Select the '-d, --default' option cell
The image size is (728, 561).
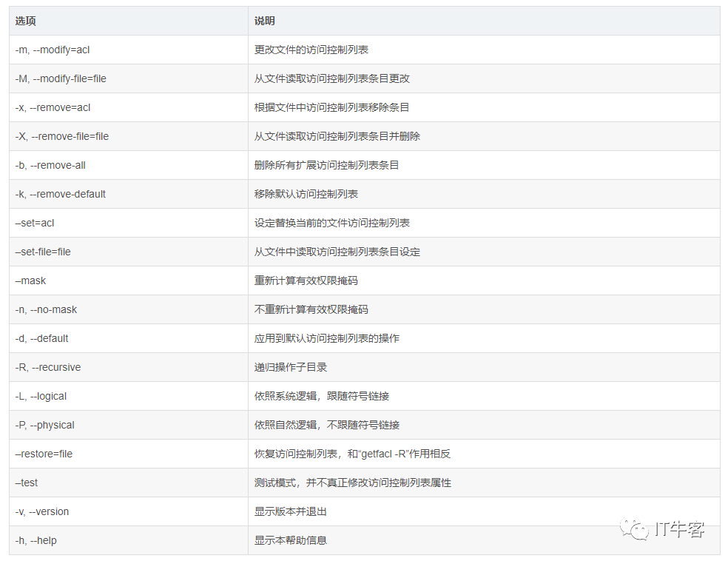click(x=129, y=338)
